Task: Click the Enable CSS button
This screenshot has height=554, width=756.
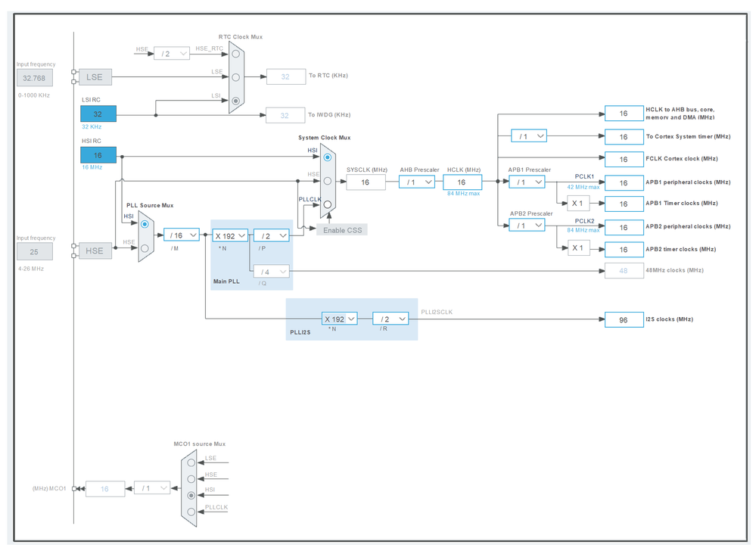Action: (x=342, y=230)
